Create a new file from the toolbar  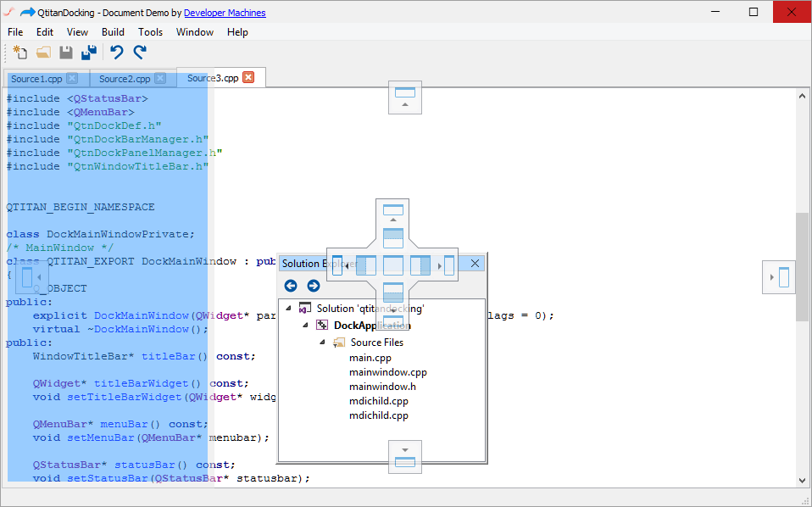(19, 53)
